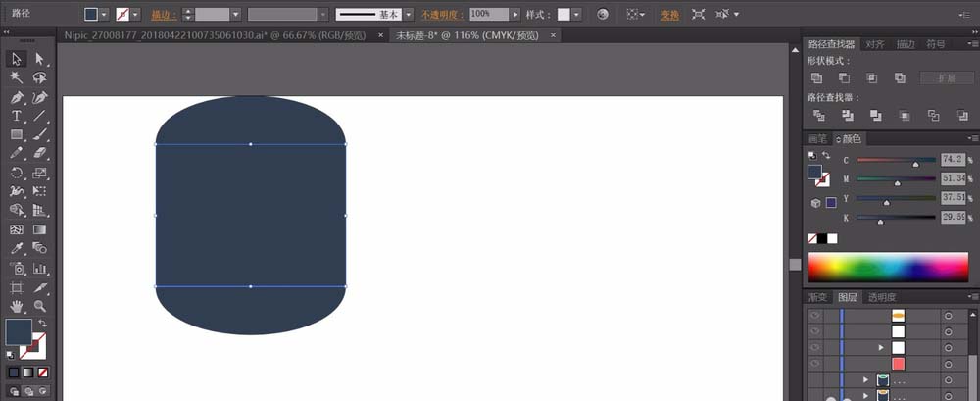The image size is (980, 401).
Task: Select the Eraser tool
Action: click(x=40, y=153)
